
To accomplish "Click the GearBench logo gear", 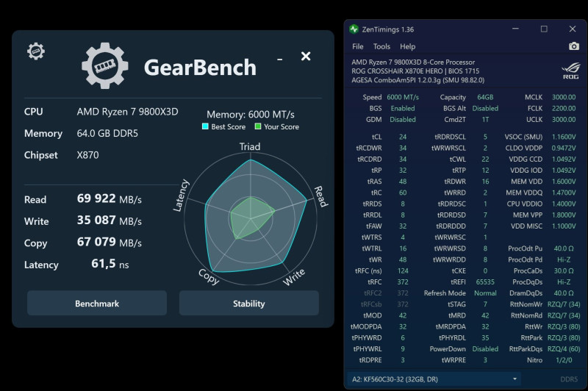I will pyautogui.click(x=104, y=65).
